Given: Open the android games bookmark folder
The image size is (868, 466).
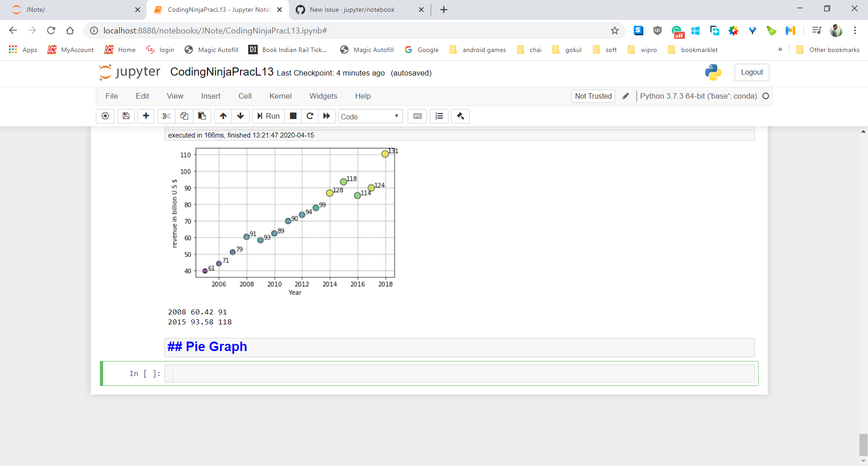Looking at the screenshot, I should [478, 50].
